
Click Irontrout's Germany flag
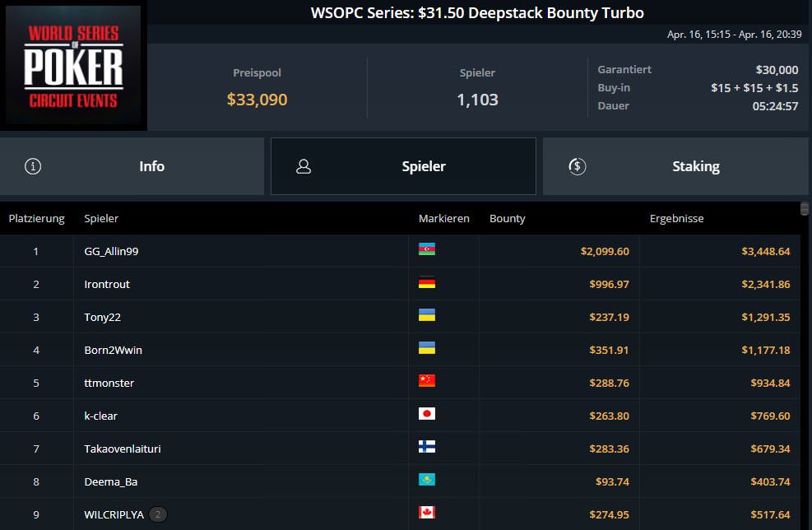point(427,282)
